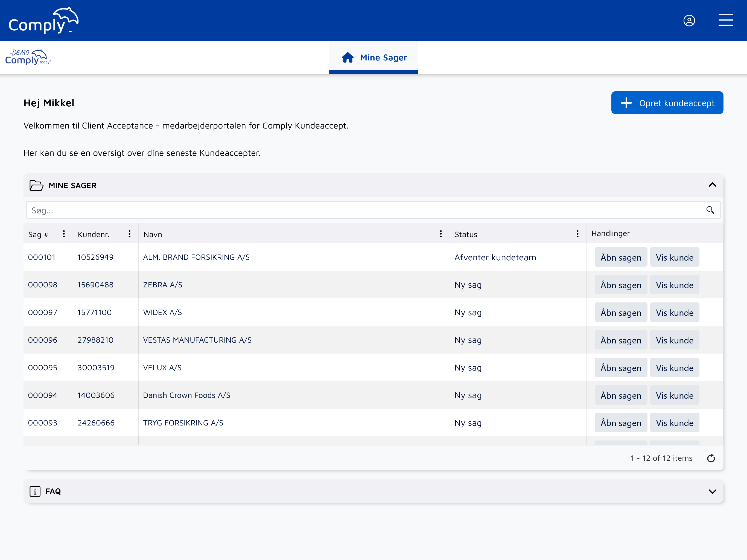Screen dimensions: 747x560
Task: Click customer number 30003519
Action: click(96, 367)
